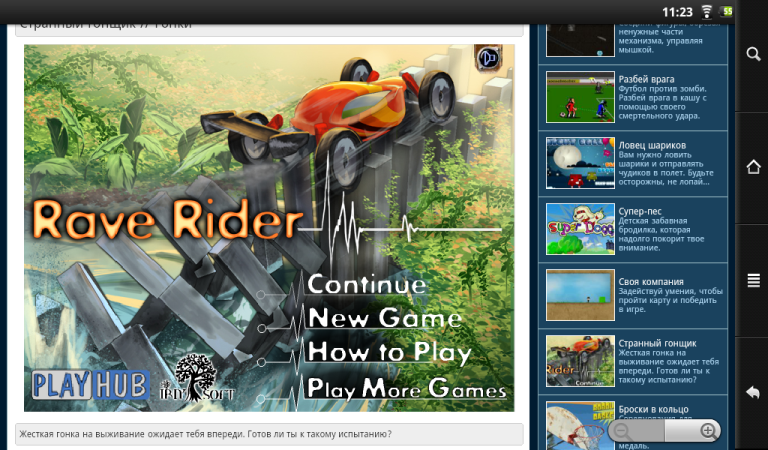This screenshot has width=768, height=450.
Task: Start a New Game
Action: [384, 318]
